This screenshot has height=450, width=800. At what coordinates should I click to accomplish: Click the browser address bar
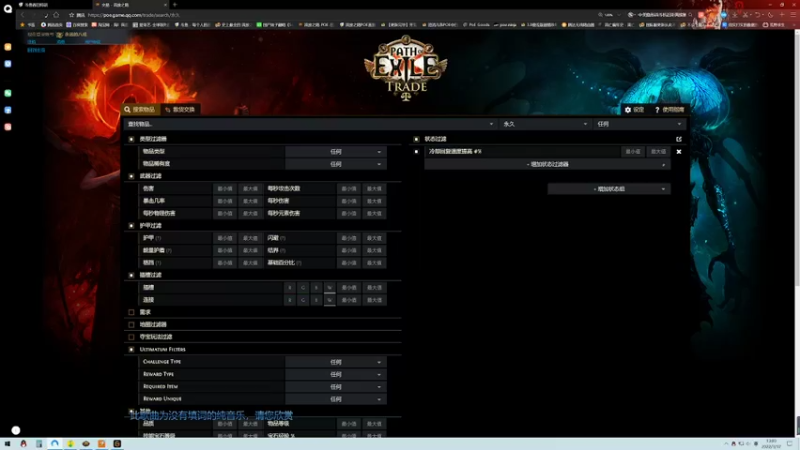pyautogui.click(x=337, y=15)
